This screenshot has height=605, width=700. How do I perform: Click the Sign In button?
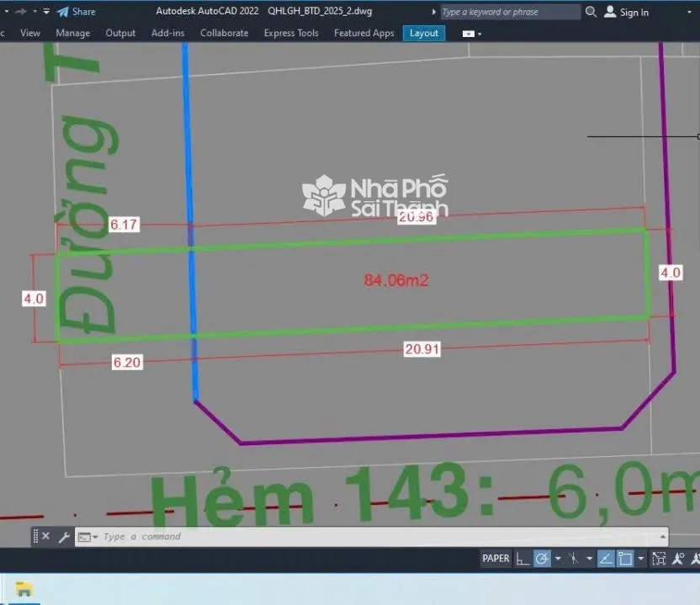coord(634,13)
